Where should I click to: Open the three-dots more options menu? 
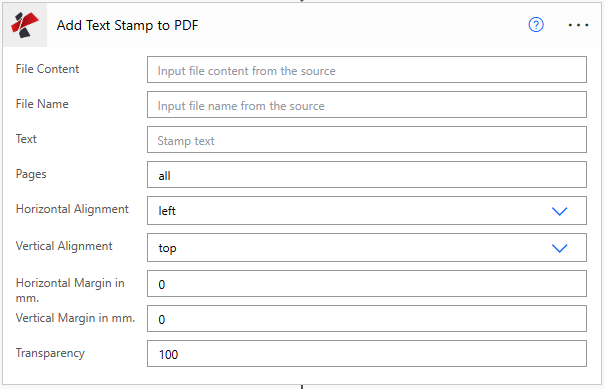(x=578, y=25)
